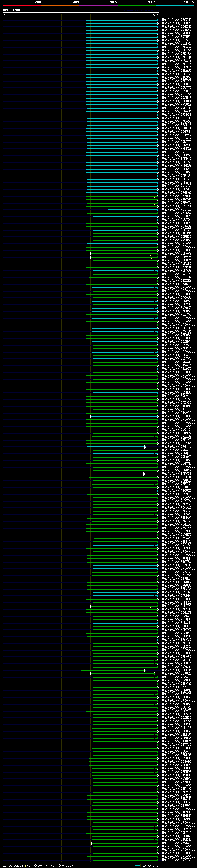Select the UniRef100_O88989 label
Screen dimensions: 197x868
[x=177, y=548]
